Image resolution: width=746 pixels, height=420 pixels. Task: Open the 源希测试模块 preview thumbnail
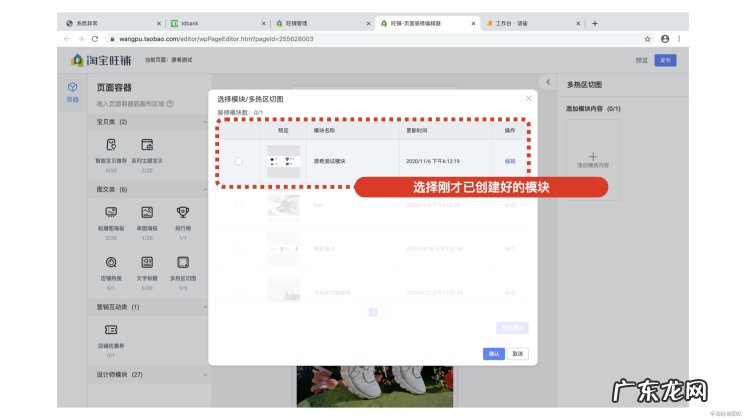pyautogui.click(x=283, y=161)
